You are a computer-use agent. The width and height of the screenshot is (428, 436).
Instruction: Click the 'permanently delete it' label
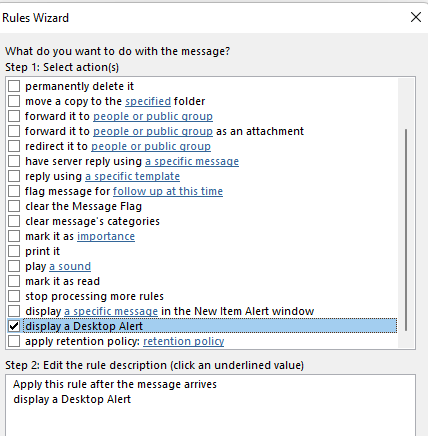(x=79, y=86)
